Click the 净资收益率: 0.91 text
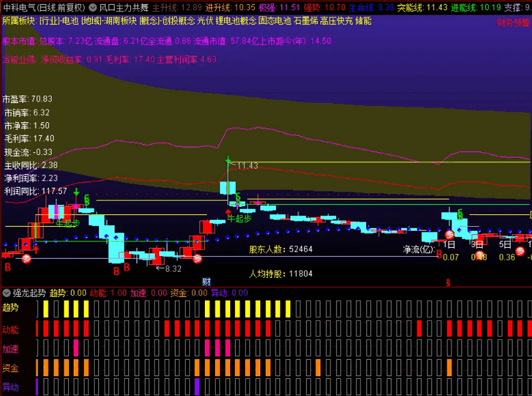532x396 pixels. tap(72, 59)
